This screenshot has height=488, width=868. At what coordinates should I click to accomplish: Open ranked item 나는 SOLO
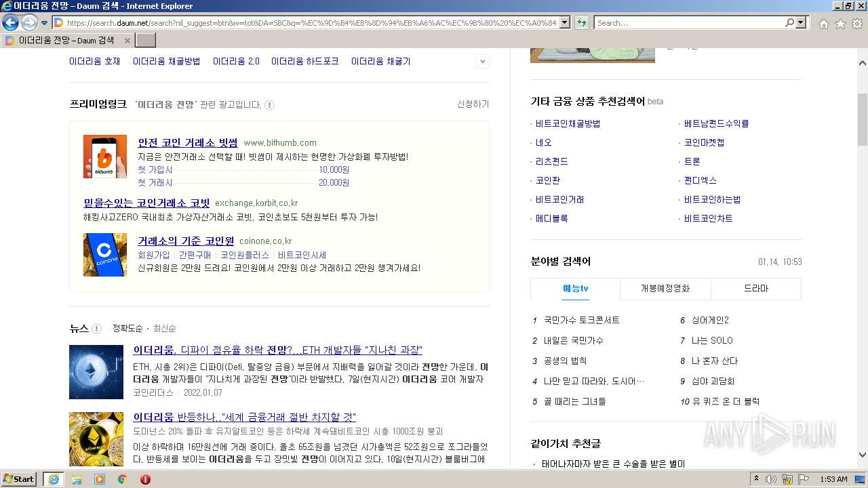click(x=712, y=340)
